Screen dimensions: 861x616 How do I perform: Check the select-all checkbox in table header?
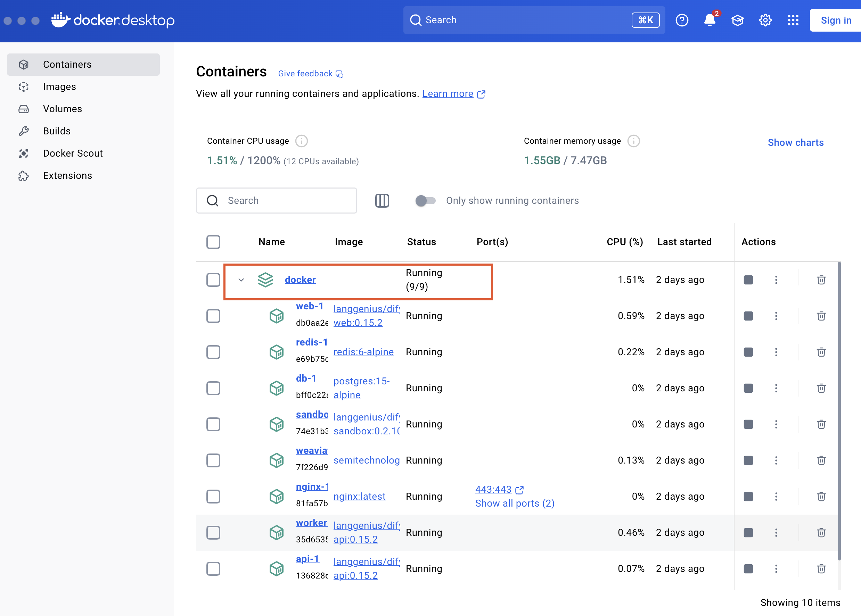[213, 242]
